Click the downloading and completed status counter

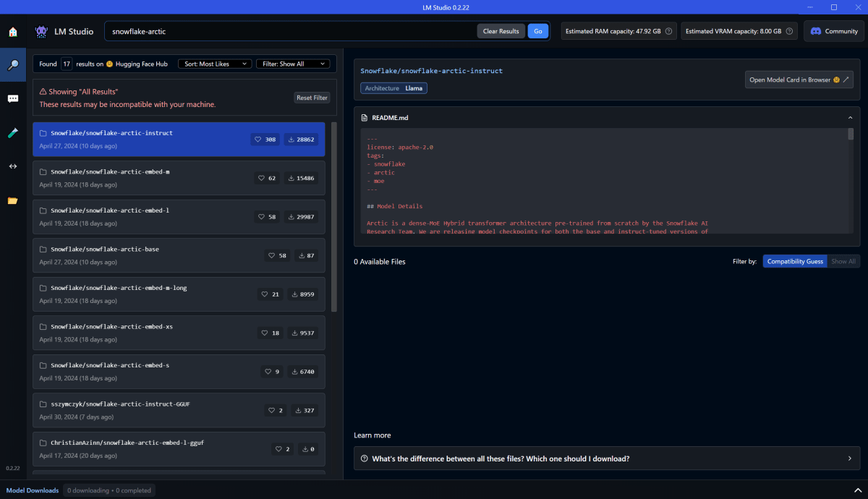pyautogui.click(x=109, y=490)
